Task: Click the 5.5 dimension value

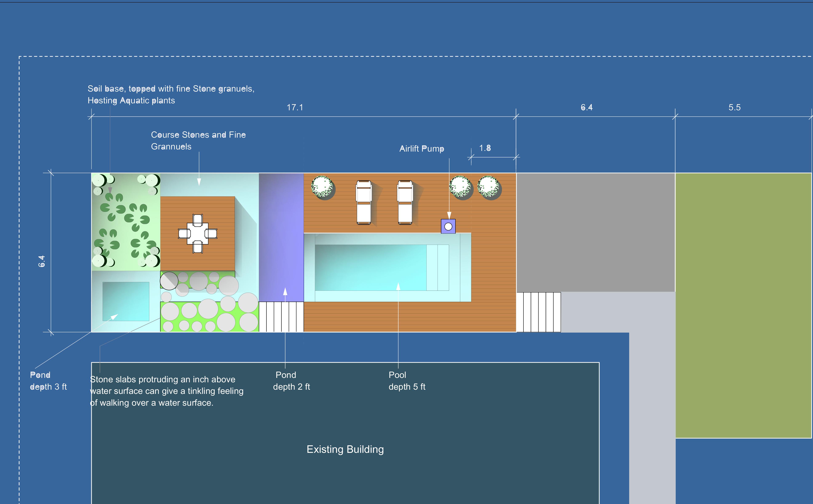Action: [x=734, y=107]
